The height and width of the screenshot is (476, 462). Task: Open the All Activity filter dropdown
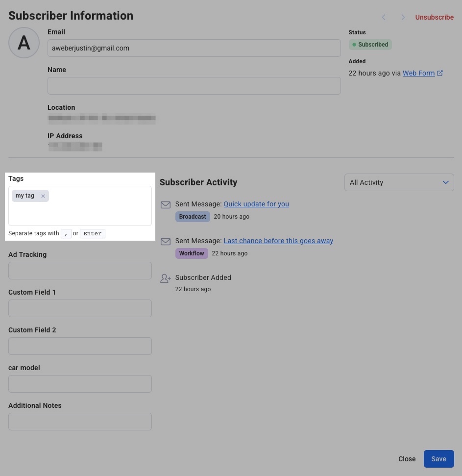(x=399, y=182)
